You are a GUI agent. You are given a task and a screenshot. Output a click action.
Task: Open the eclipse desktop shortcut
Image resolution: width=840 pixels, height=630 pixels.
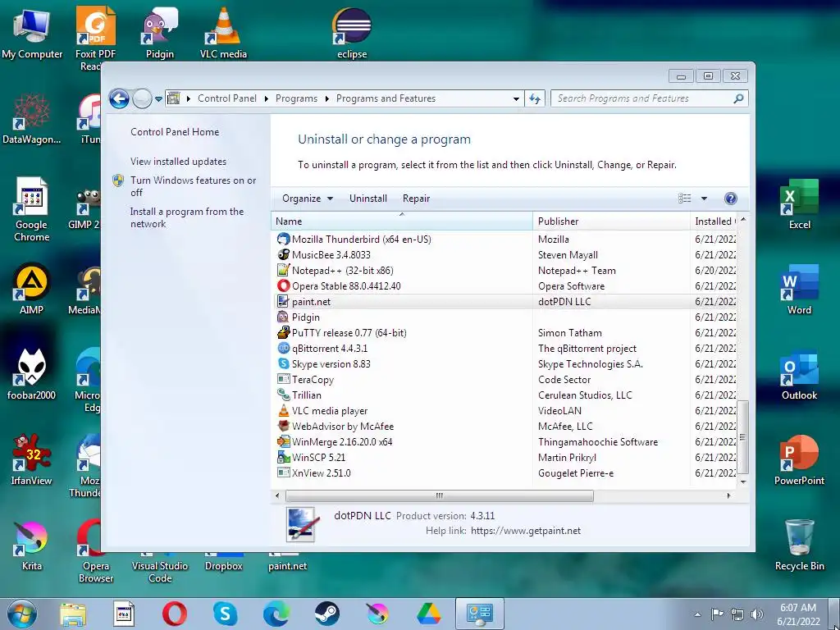click(352, 33)
